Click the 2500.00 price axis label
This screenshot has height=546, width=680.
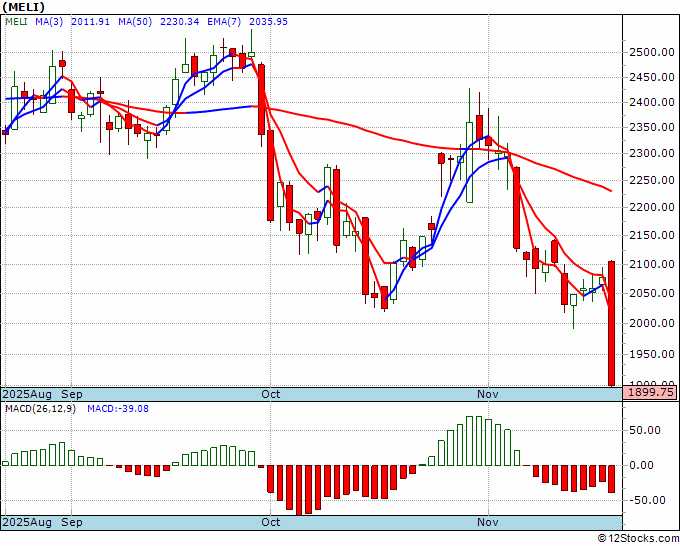tap(651, 52)
